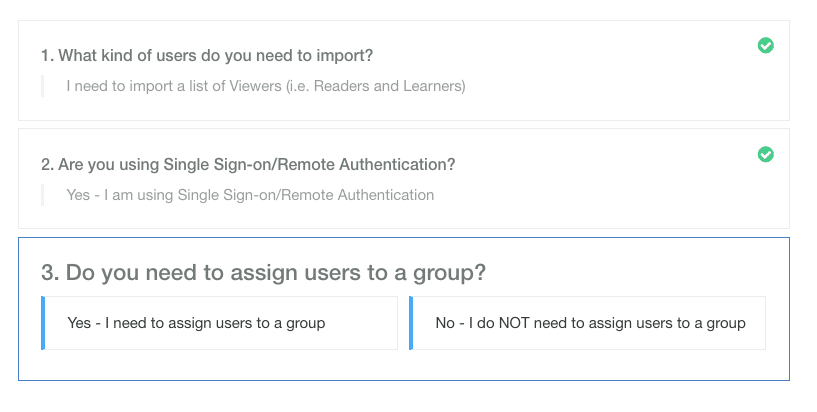Click the 'Yes - I am using Single Sign-on' answer
The image size is (817, 412).
click(x=250, y=195)
